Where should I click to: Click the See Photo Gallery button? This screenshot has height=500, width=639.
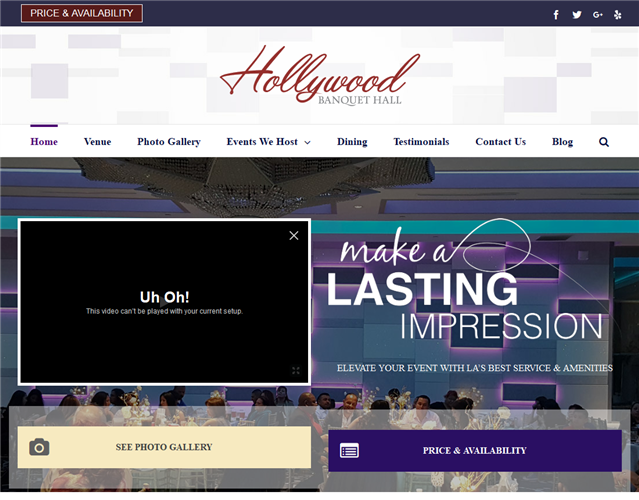(164, 447)
